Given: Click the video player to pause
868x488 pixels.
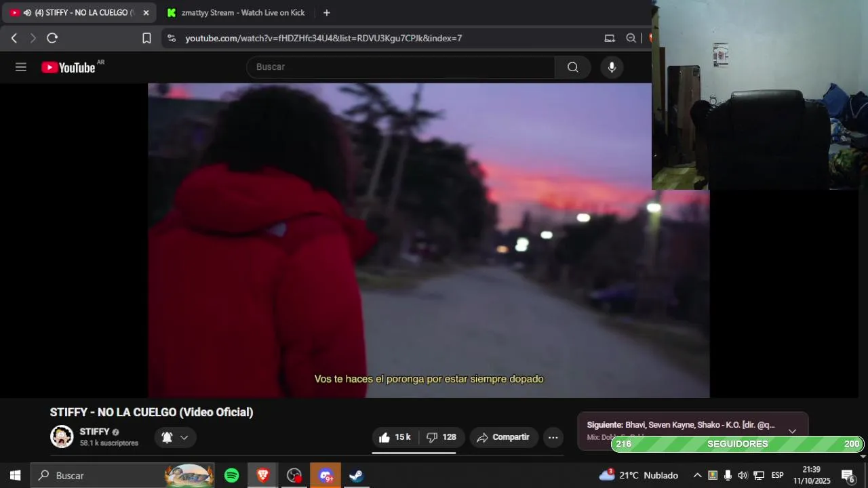Looking at the screenshot, I should [x=429, y=240].
